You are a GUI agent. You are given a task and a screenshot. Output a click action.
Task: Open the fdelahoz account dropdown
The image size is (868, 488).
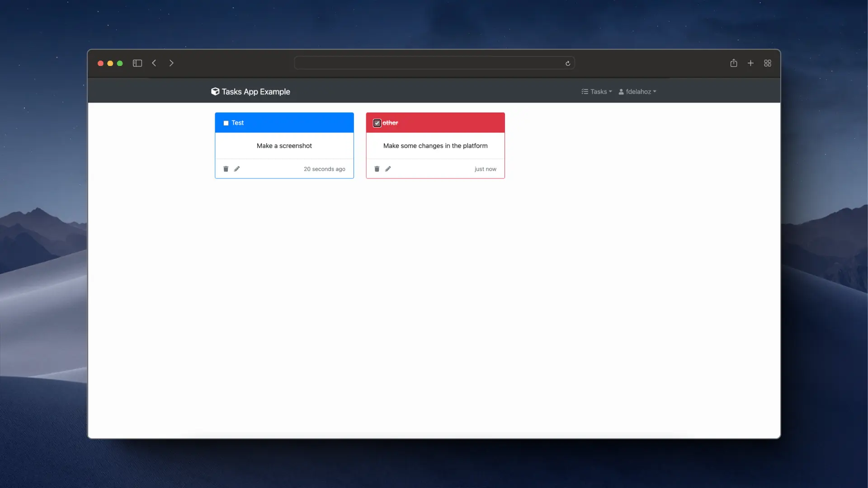click(637, 91)
